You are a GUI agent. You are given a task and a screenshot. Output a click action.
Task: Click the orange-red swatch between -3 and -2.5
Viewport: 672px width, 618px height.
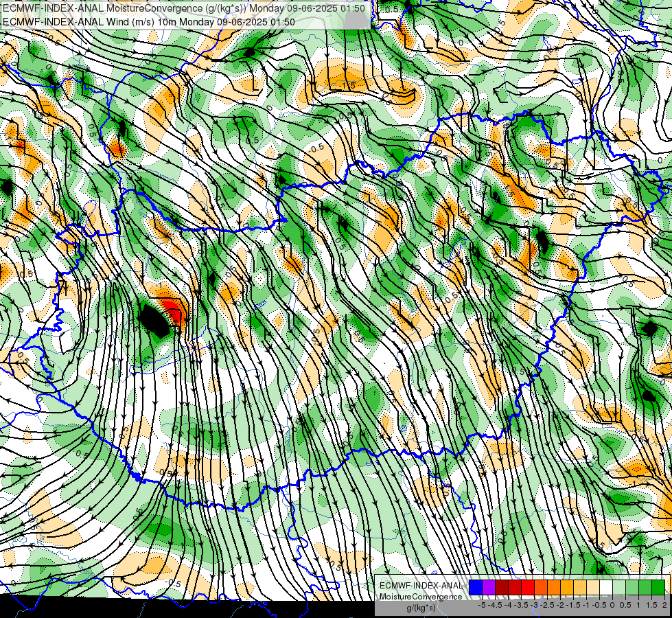[541, 587]
